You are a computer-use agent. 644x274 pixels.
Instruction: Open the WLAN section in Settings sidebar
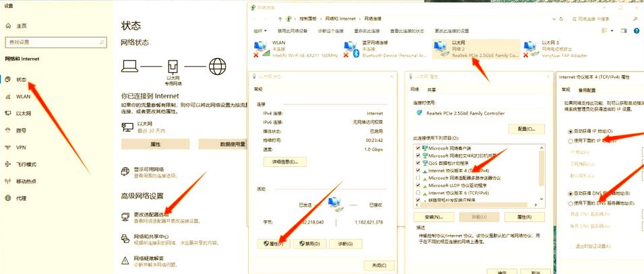(x=23, y=96)
